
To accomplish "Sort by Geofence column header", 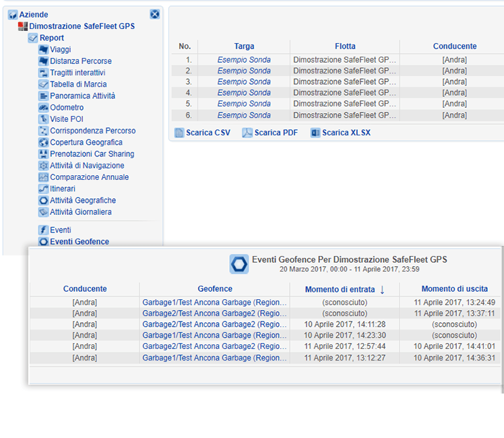I will pyautogui.click(x=215, y=289).
